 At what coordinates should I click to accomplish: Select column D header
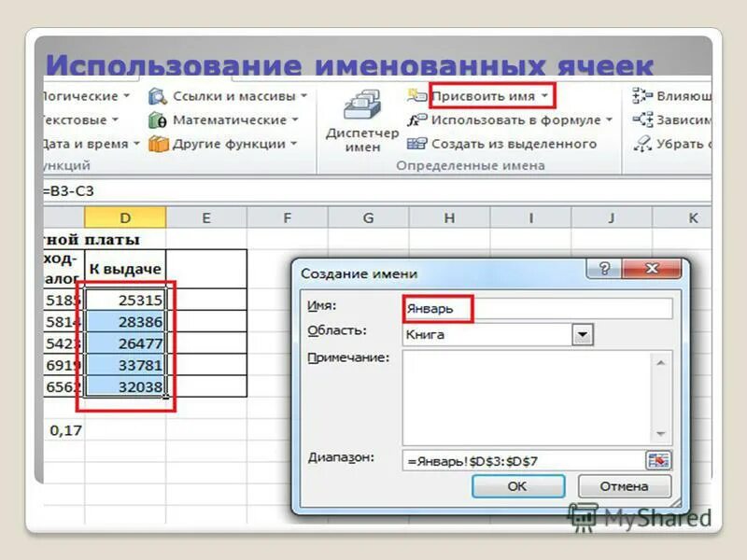pyautogui.click(x=125, y=217)
